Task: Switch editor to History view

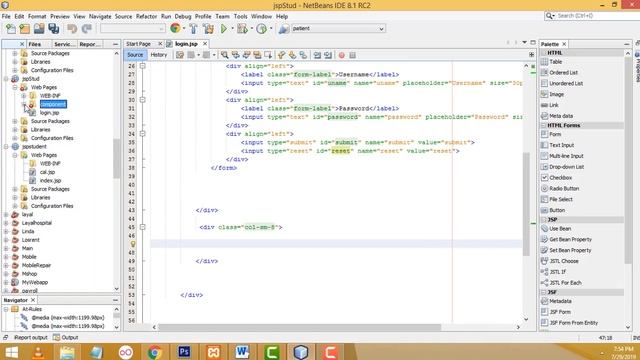Action: click(x=159, y=55)
